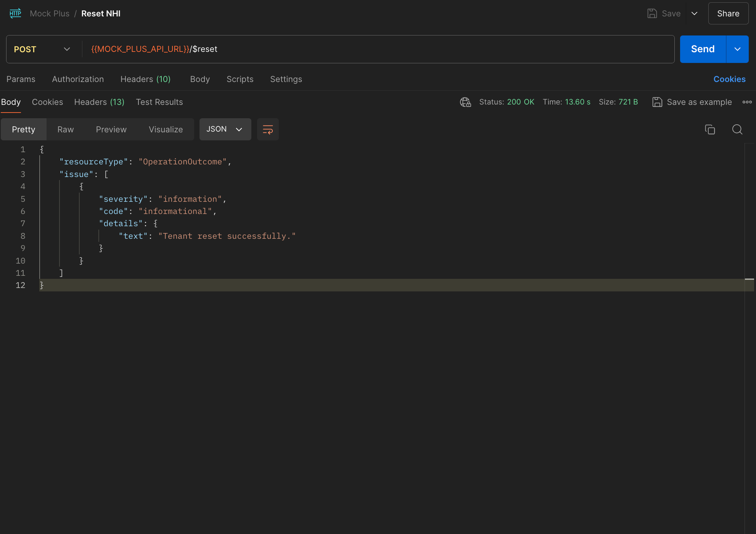Select the Preview view mode
This screenshot has width=756, height=534.
click(x=111, y=129)
